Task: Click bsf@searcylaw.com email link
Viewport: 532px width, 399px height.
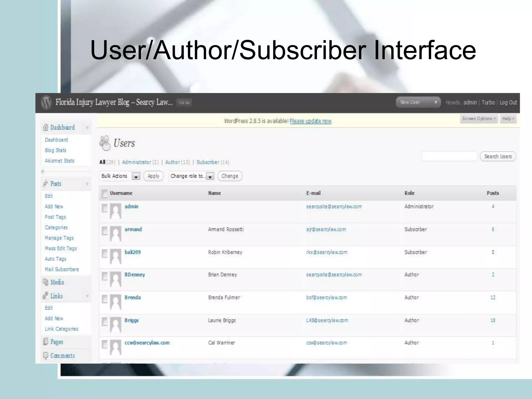Action: point(327,297)
